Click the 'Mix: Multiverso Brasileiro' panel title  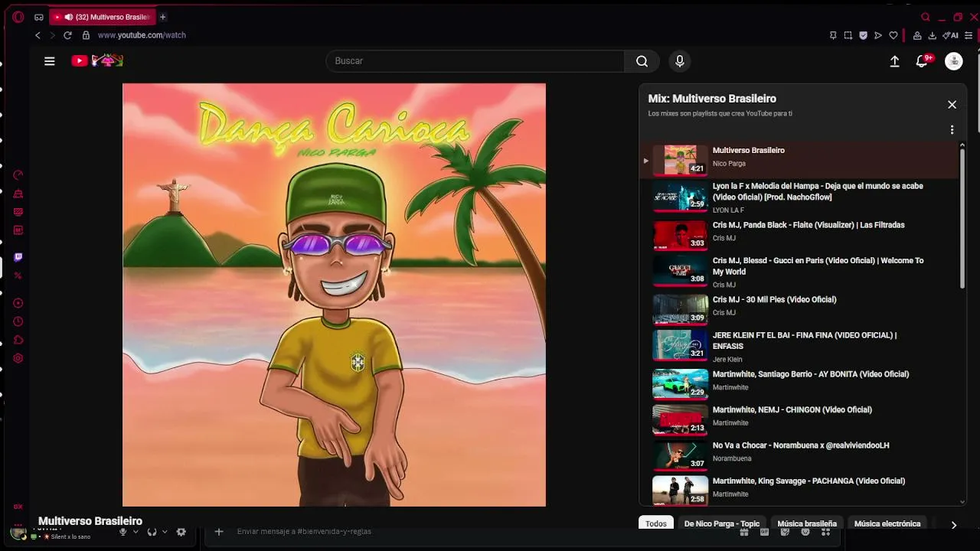(x=712, y=99)
